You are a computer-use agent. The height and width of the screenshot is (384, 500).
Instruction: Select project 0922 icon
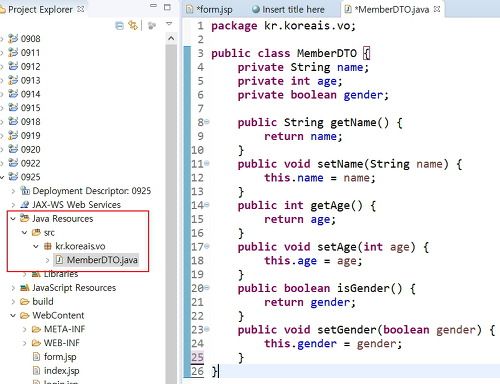13,163
